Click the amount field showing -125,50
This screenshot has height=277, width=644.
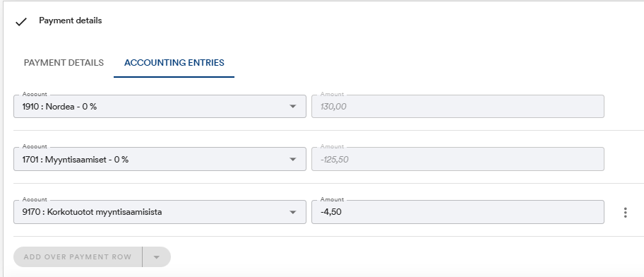point(458,159)
